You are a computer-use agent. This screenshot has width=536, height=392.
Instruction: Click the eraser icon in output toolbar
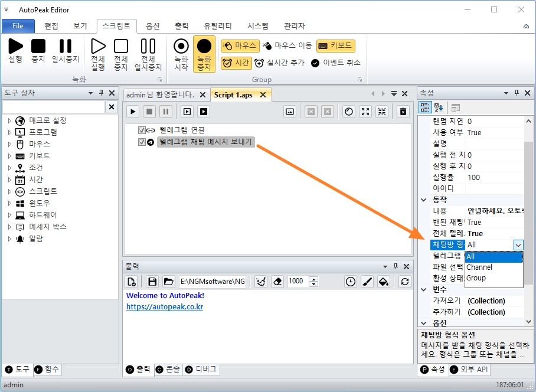point(277,282)
